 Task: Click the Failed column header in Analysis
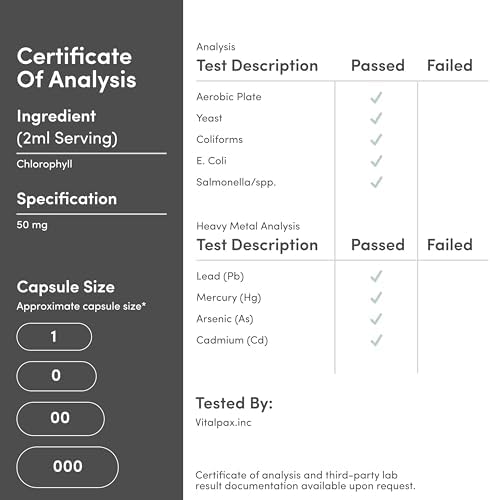tap(450, 65)
